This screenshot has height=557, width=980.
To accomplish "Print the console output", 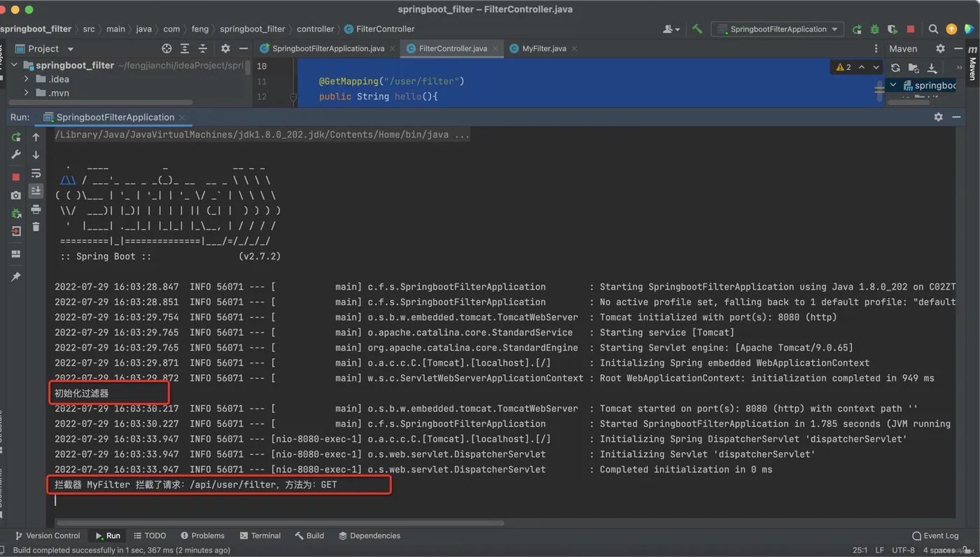I will point(36,209).
